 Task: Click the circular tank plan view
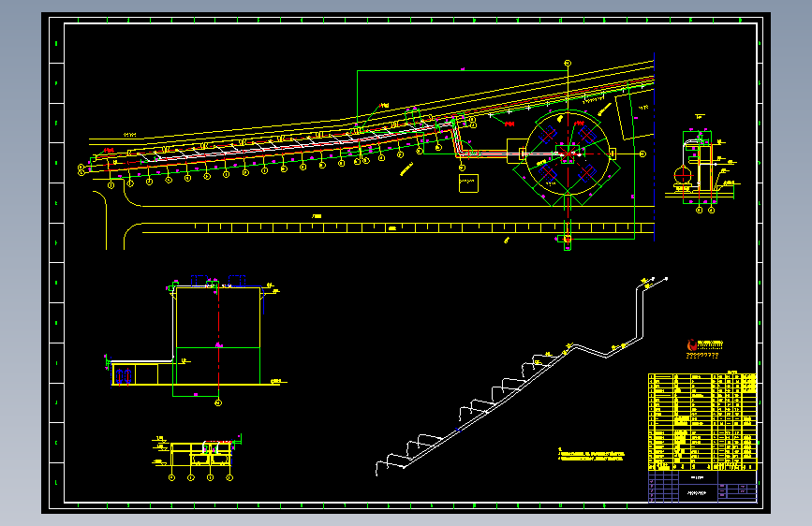[568, 153]
